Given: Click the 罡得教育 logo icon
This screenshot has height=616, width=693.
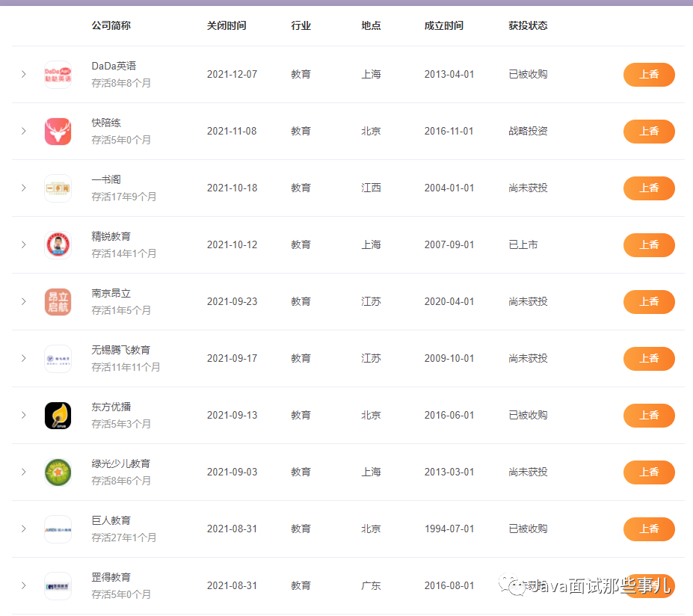Looking at the screenshot, I should (58, 585).
